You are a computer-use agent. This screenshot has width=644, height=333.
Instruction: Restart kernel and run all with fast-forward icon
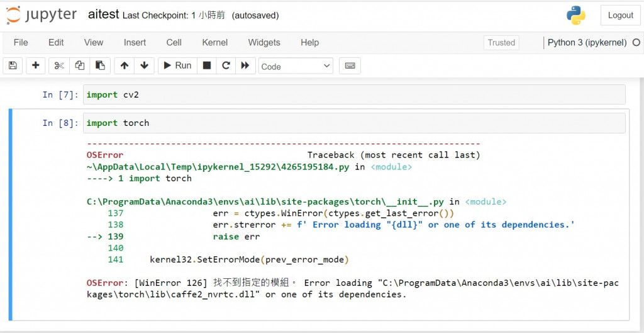245,65
